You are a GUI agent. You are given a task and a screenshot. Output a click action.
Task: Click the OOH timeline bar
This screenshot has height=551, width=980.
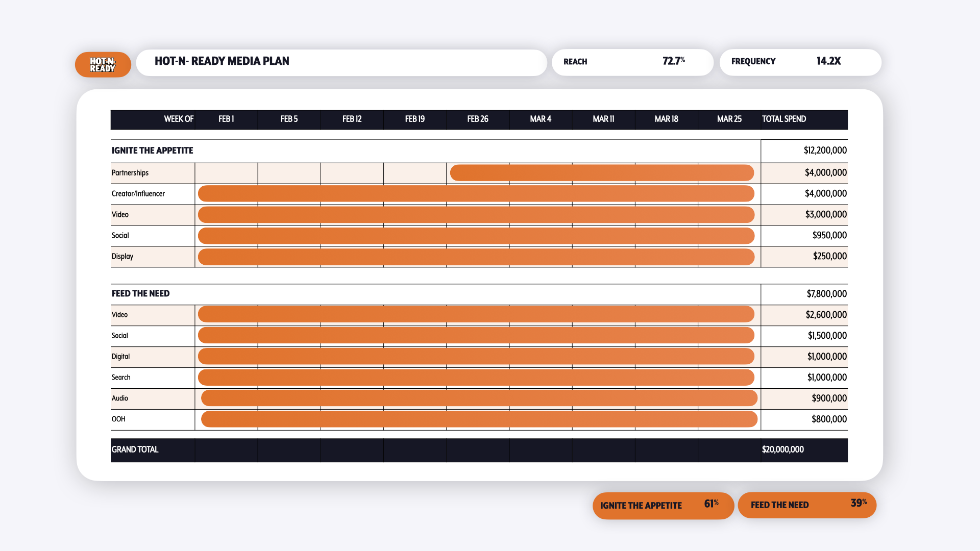coord(479,419)
